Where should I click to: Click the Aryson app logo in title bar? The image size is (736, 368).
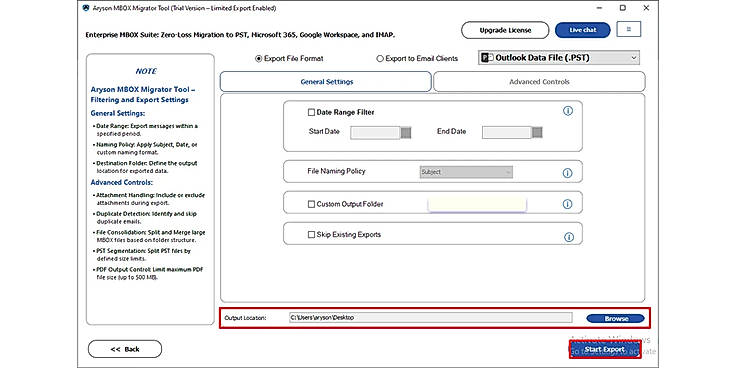point(85,8)
